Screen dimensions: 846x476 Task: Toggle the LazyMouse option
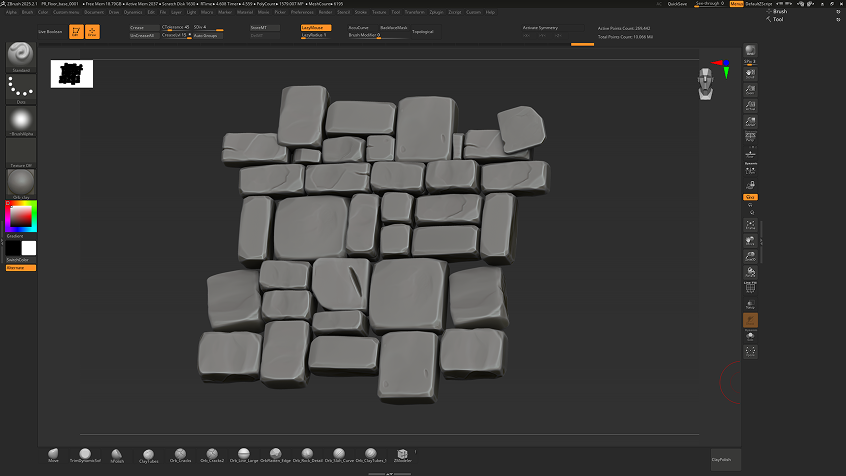tap(315, 28)
